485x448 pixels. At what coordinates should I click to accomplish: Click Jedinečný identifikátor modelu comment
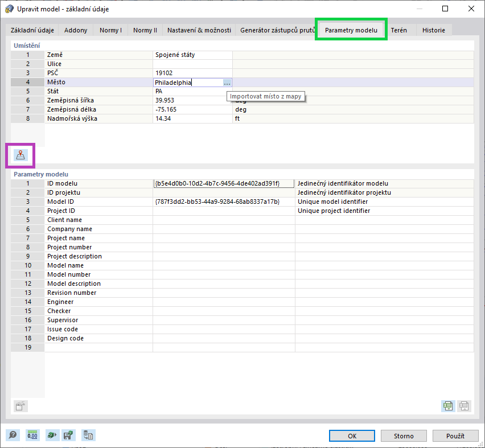pos(384,183)
